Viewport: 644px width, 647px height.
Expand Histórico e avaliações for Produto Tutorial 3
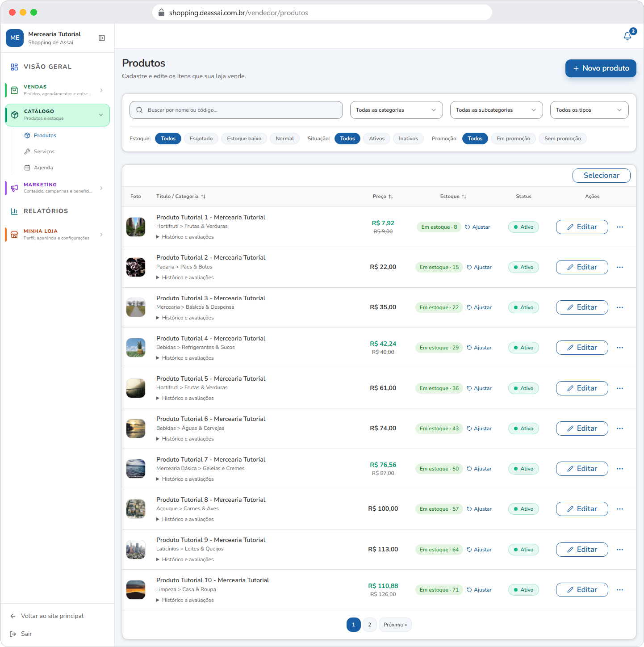click(x=185, y=318)
